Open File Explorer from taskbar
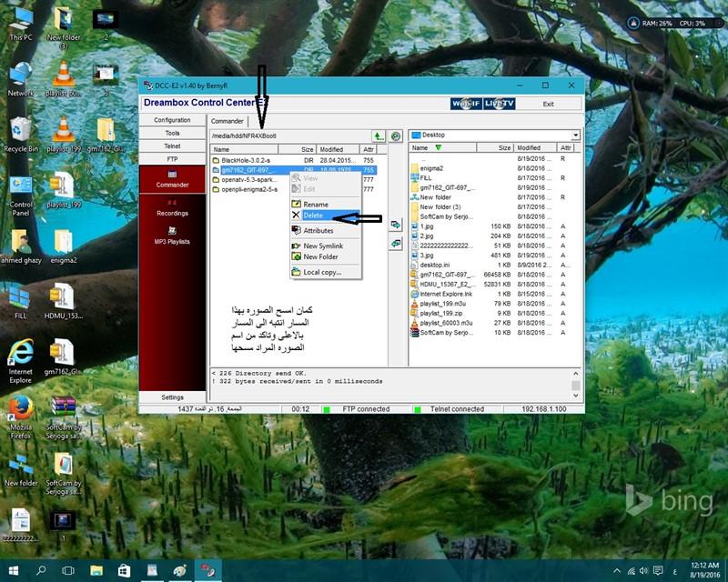 [x=96, y=571]
